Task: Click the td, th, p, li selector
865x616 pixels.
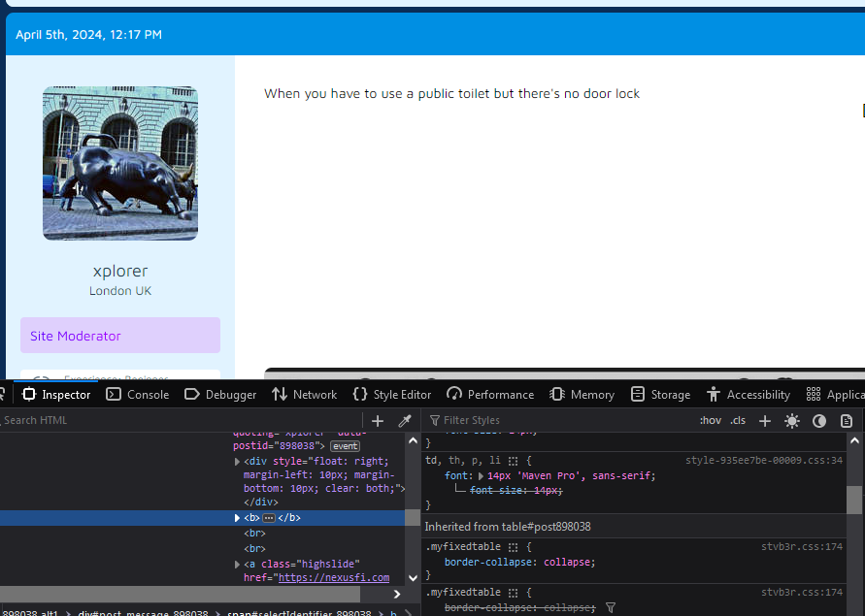Action: pyautogui.click(x=463, y=461)
